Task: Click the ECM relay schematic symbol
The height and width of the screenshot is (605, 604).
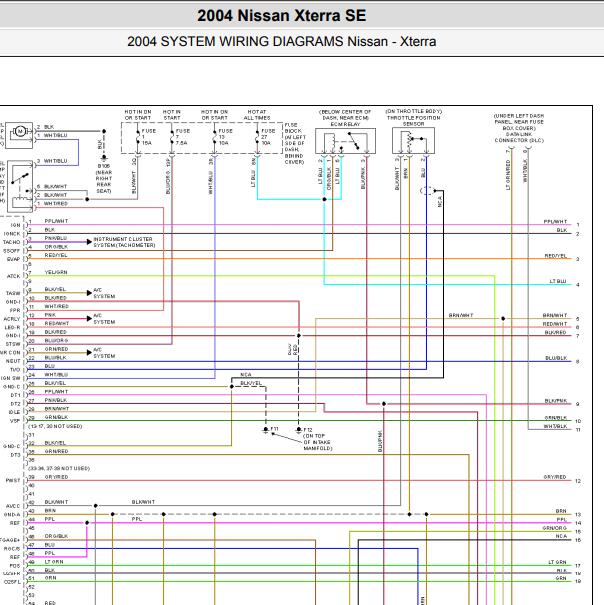Action: 345,141
